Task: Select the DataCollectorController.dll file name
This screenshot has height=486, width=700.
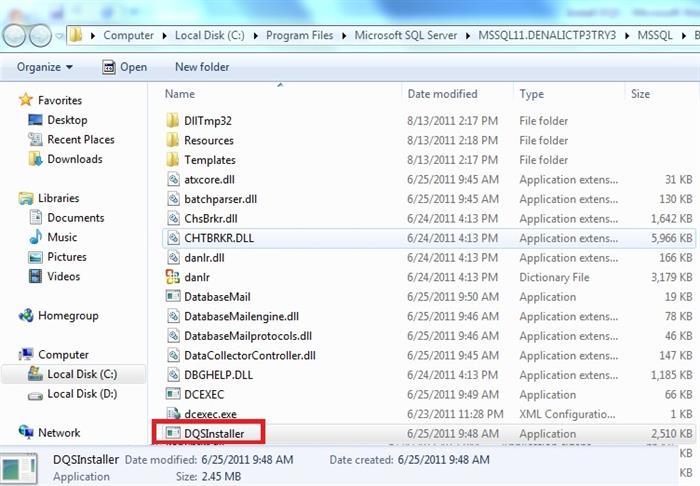Action: click(250, 356)
